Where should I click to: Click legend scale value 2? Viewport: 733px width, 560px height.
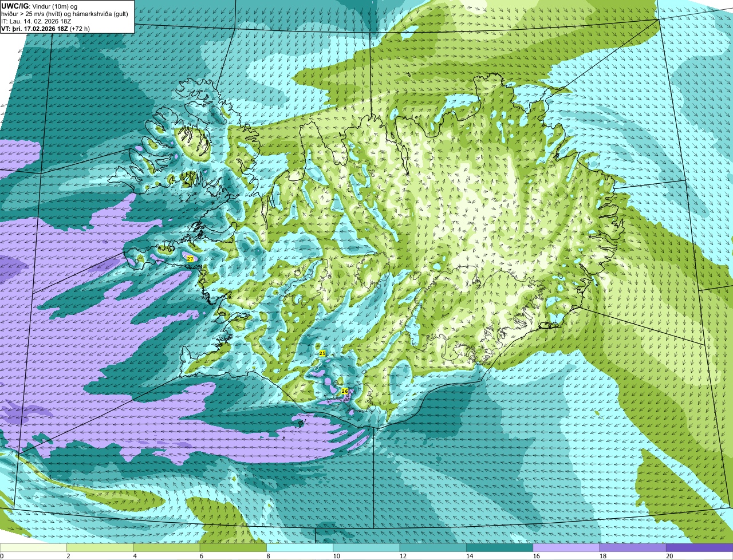coord(68,556)
